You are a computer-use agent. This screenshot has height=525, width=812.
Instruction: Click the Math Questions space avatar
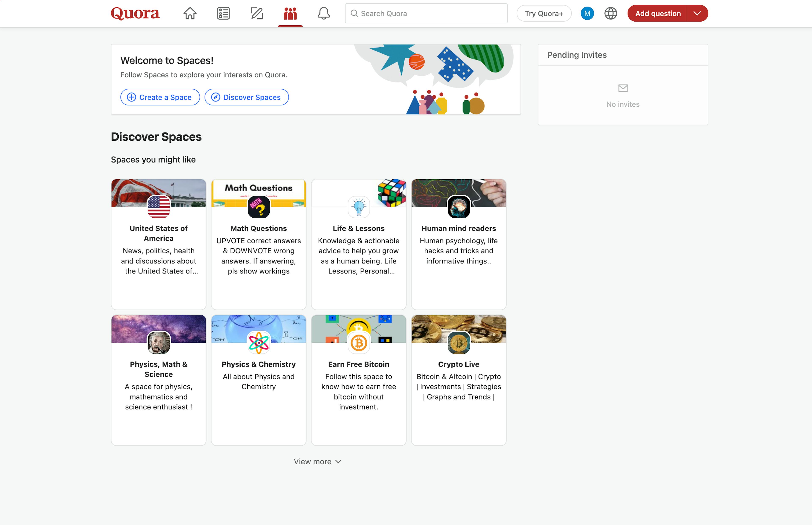[259, 207]
